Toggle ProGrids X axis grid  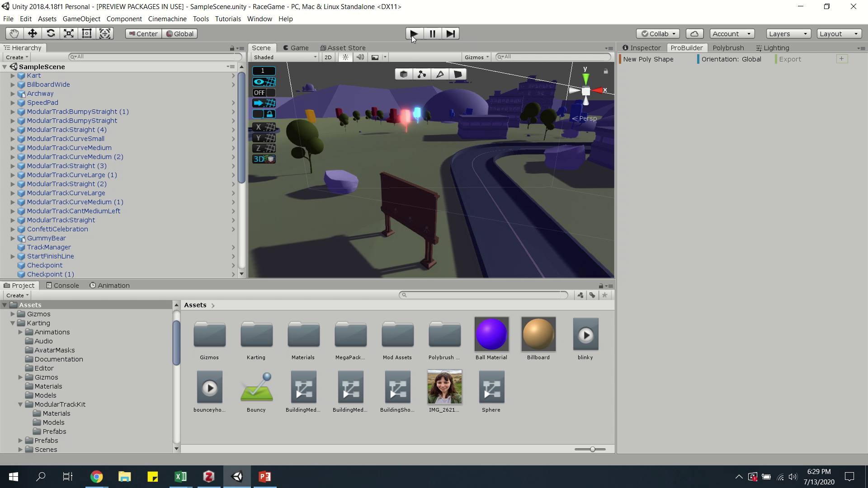264,127
